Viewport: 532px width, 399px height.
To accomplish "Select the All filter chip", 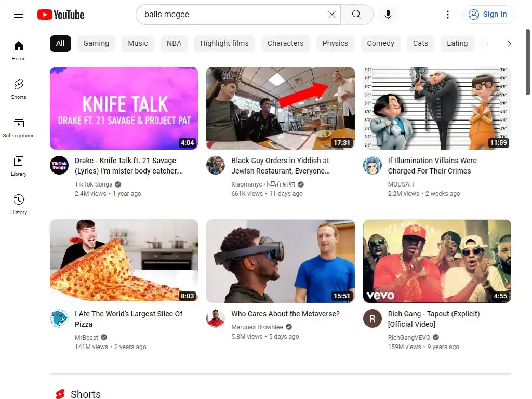I will click(x=60, y=44).
